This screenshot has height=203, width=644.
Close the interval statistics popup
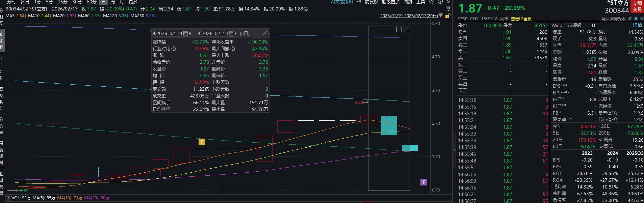265,33
